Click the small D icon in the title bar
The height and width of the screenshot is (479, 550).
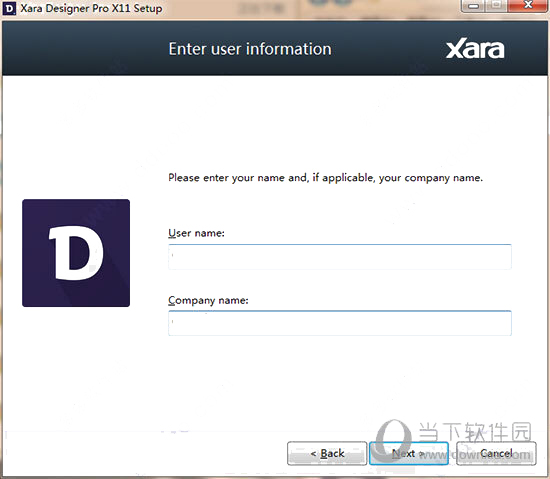pos(9,9)
